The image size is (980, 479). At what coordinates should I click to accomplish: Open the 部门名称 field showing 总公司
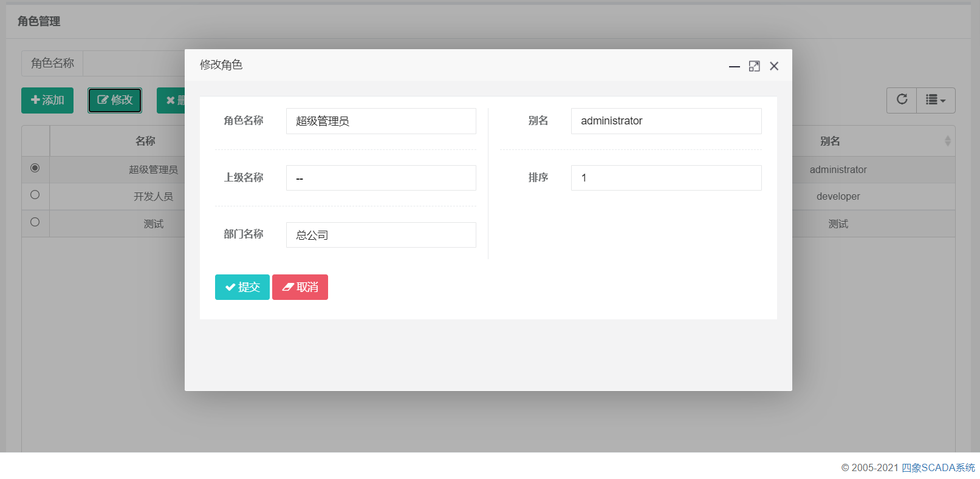point(381,235)
